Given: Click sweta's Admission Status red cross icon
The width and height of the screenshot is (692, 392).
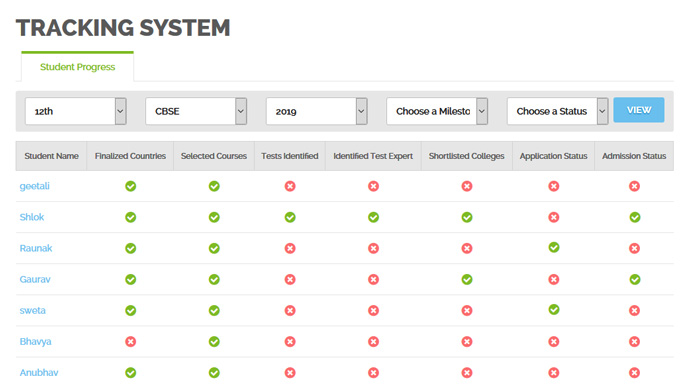Looking at the screenshot, I should click(x=635, y=311).
